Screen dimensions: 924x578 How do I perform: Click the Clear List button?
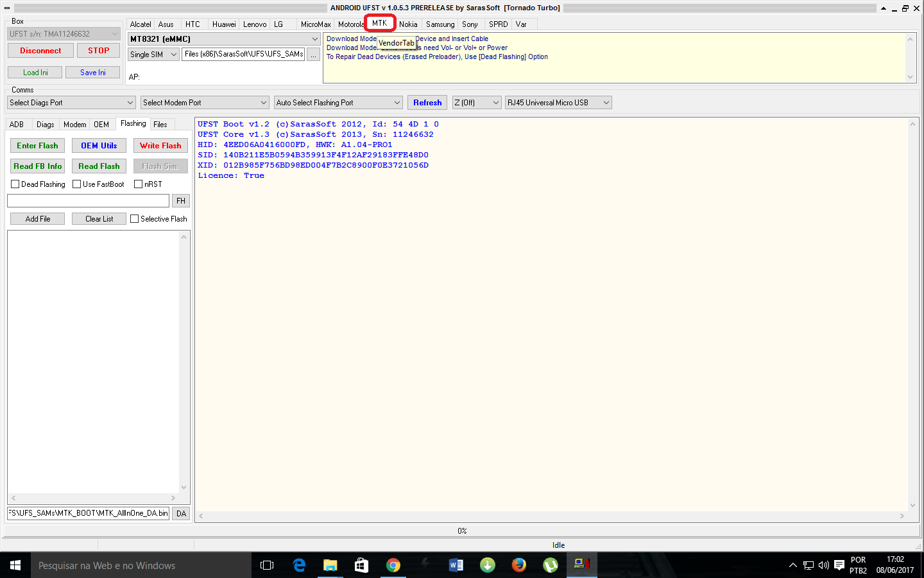(x=99, y=219)
